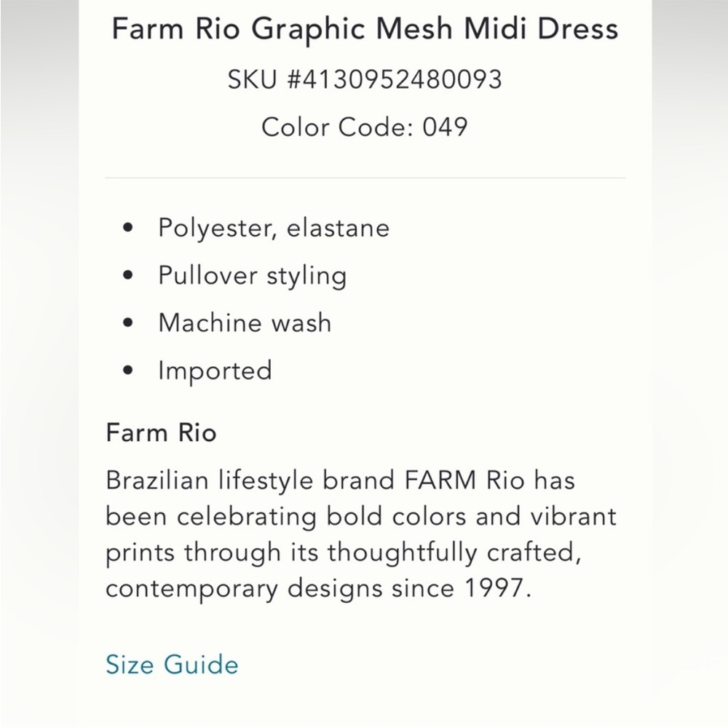Click the Farm Rio Graphic Mesh Midi Dress title
This screenshot has height=728, width=728.
(x=365, y=29)
